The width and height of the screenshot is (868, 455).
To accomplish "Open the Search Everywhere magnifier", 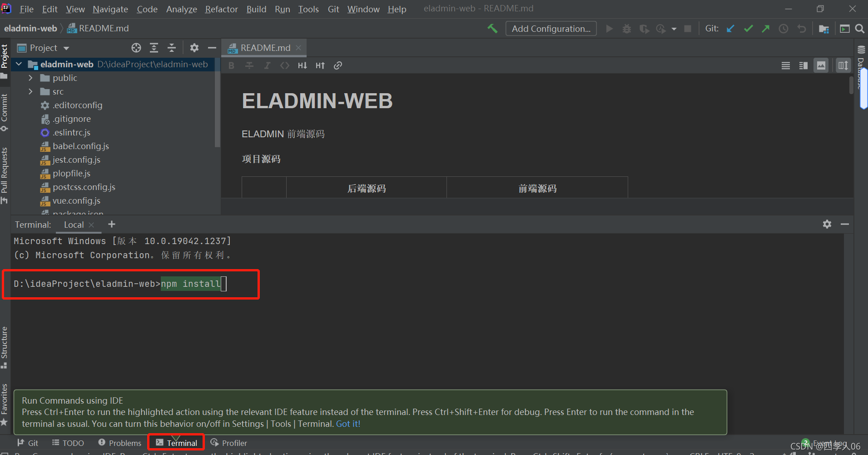I will tap(859, 29).
